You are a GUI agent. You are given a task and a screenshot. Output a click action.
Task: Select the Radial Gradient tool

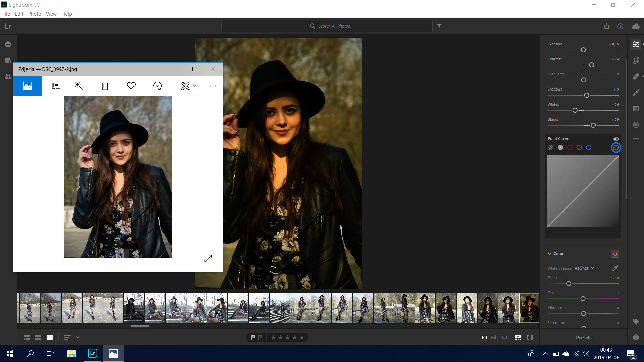[636, 125]
